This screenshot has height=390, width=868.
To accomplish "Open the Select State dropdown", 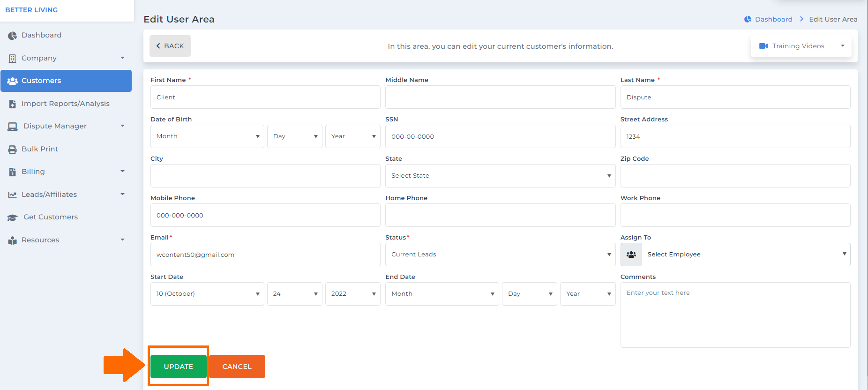I will 501,176.
